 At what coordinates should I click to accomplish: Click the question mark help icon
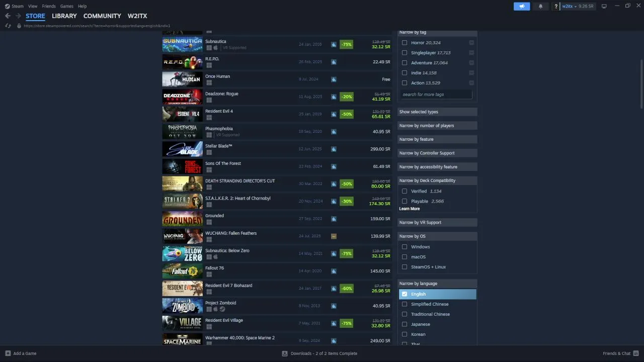point(556,6)
